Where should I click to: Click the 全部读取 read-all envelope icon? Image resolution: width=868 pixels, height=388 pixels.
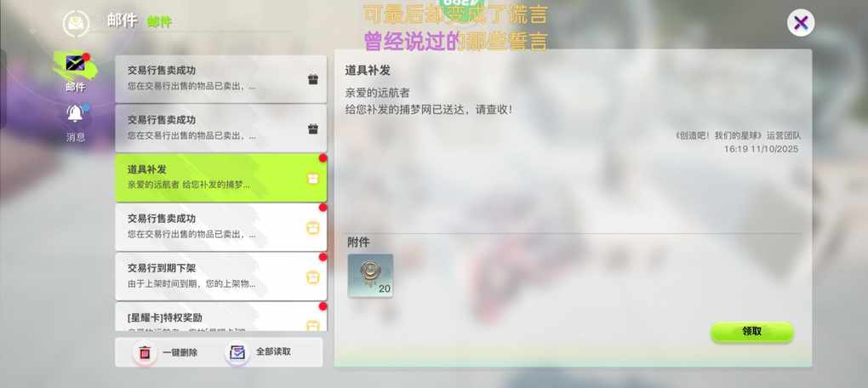coord(237,352)
